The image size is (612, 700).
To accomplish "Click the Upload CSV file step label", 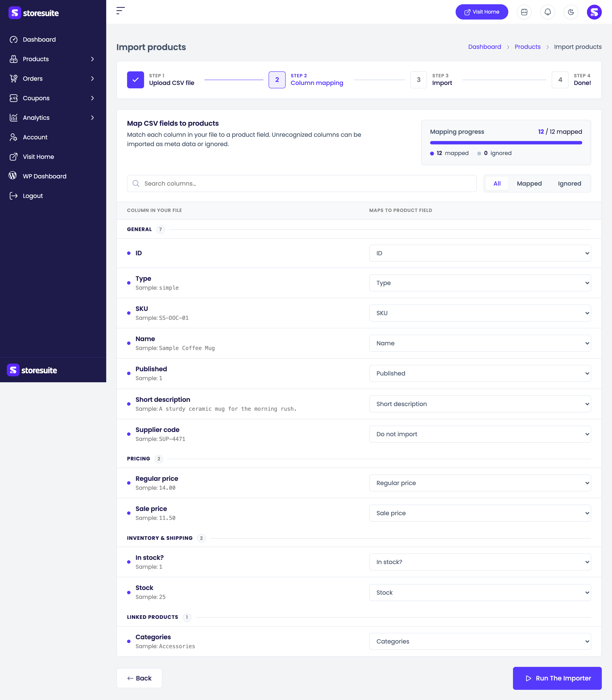I will point(171,83).
